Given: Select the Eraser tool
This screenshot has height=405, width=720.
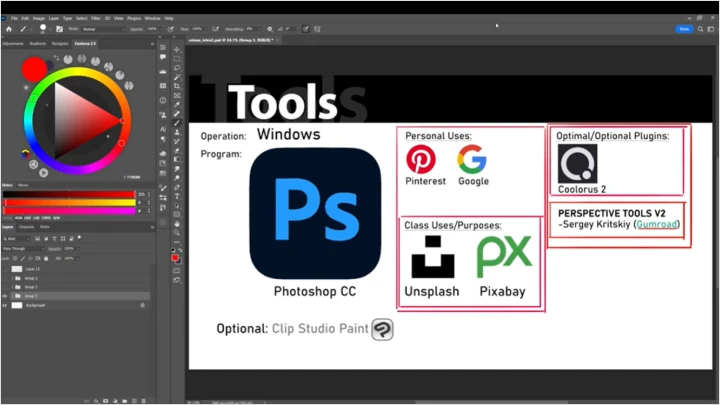Looking at the screenshot, I should (177, 151).
